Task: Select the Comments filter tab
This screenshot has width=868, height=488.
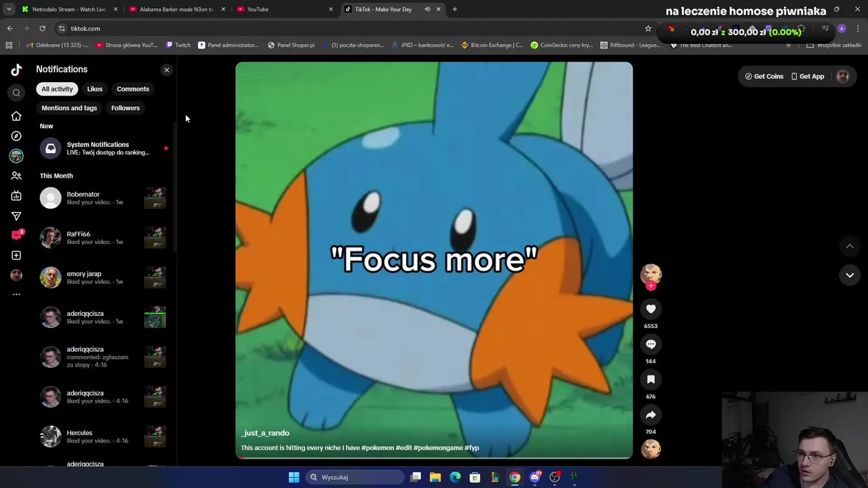Action: [x=133, y=89]
